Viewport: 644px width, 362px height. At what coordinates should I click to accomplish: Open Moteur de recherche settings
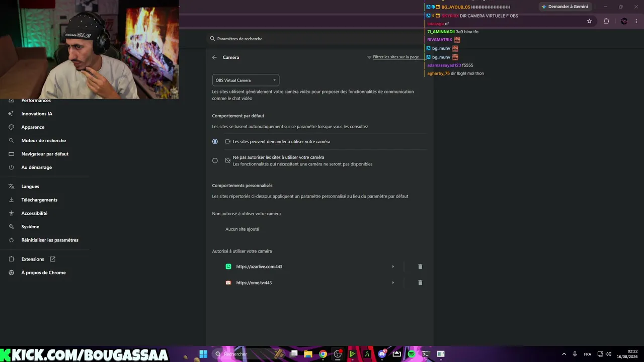point(44,141)
